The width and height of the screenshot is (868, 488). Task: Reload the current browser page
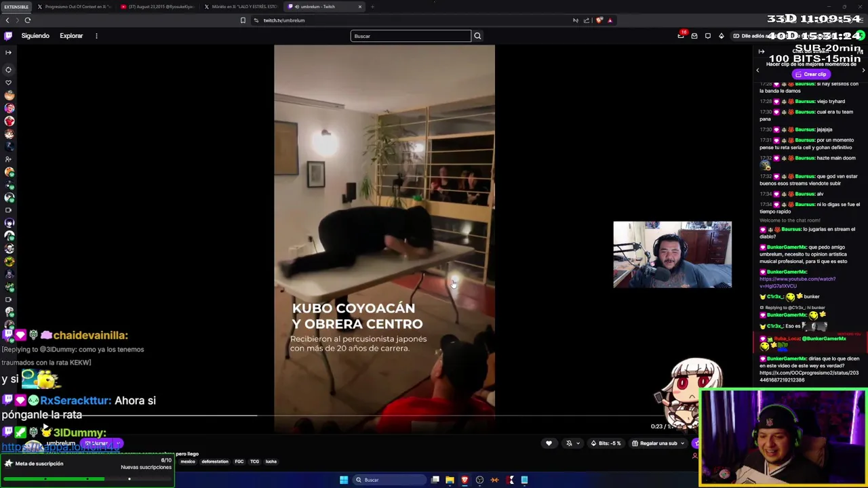coord(28,20)
